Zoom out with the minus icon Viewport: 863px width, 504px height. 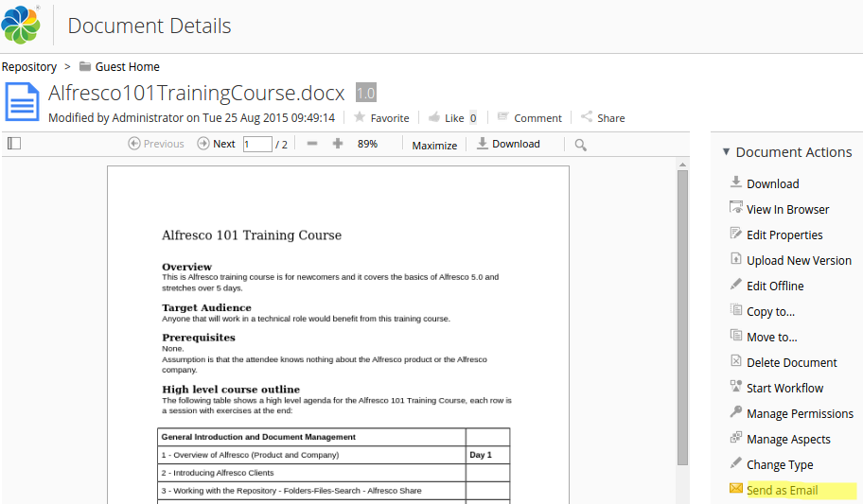[x=312, y=144]
